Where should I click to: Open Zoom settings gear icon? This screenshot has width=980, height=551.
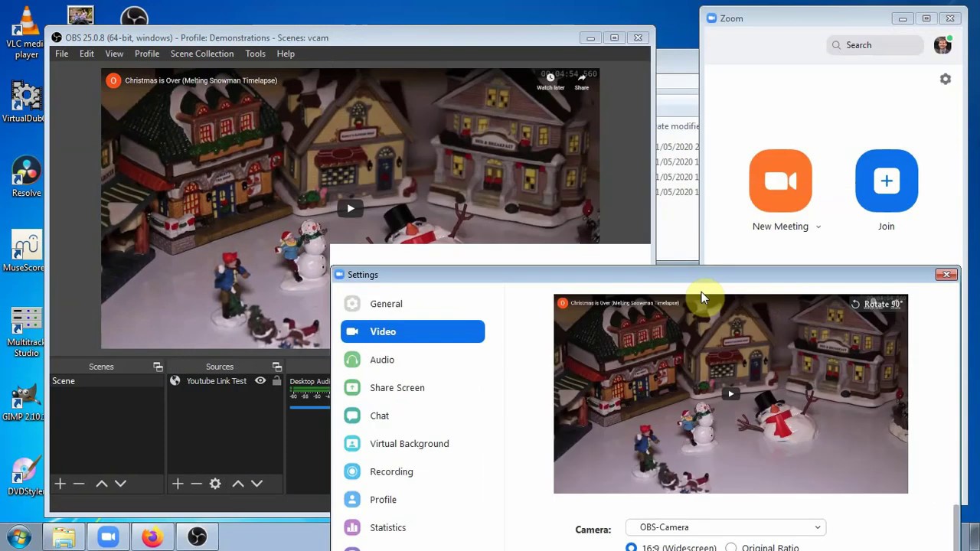pos(946,79)
